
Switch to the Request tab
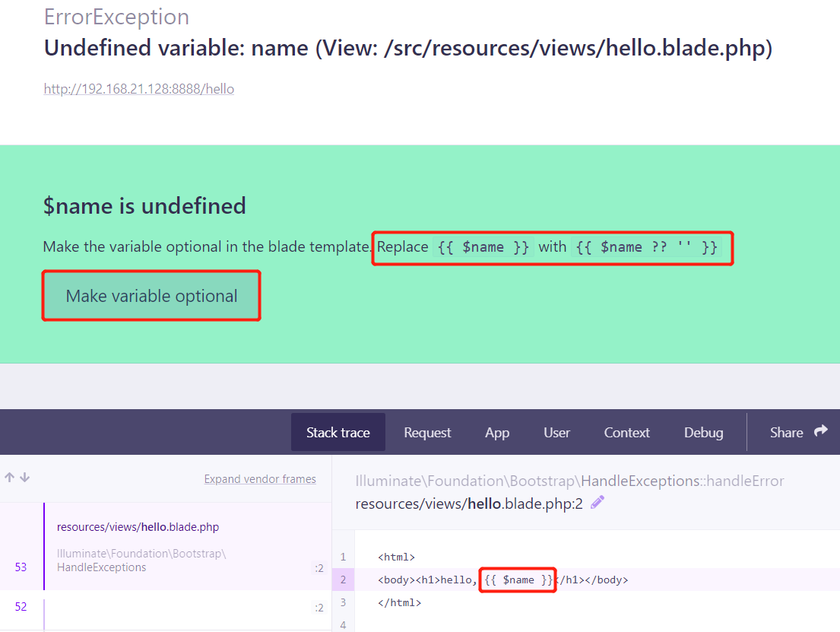[x=427, y=433]
